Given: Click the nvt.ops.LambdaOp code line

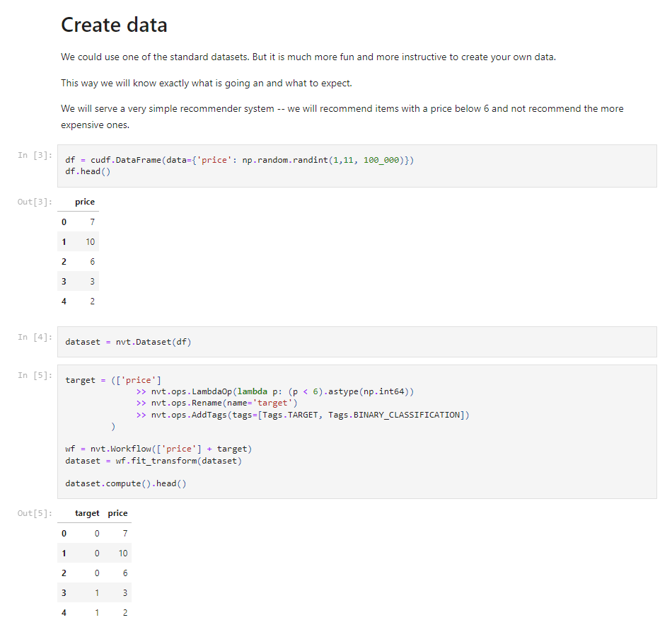Looking at the screenshot, I should point(274,391).
